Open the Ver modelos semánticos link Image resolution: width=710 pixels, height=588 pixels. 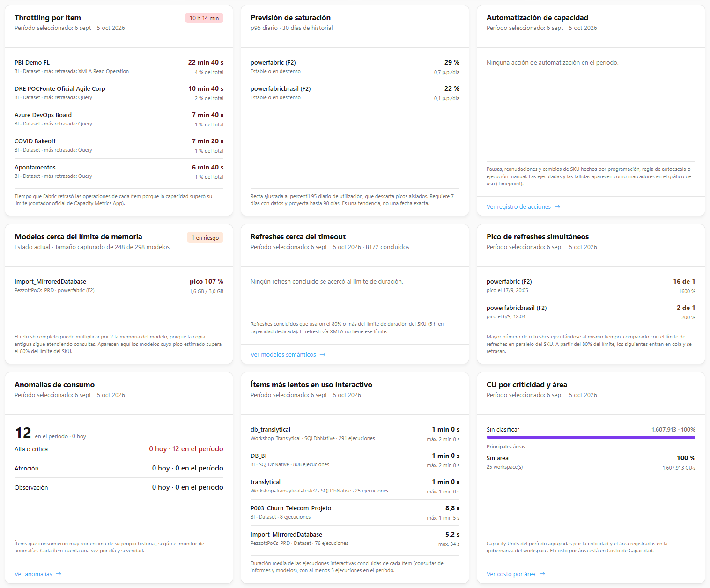(288, 355)
